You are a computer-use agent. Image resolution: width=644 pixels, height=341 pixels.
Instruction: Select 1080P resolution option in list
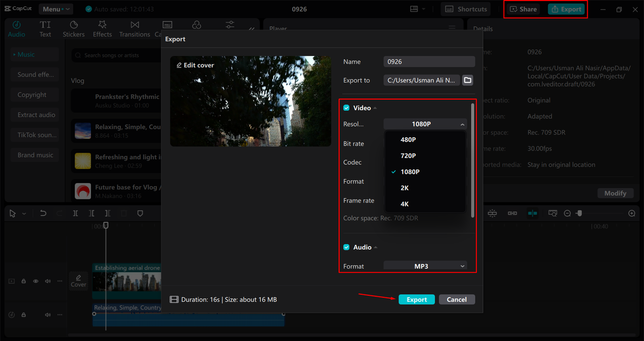425,172
